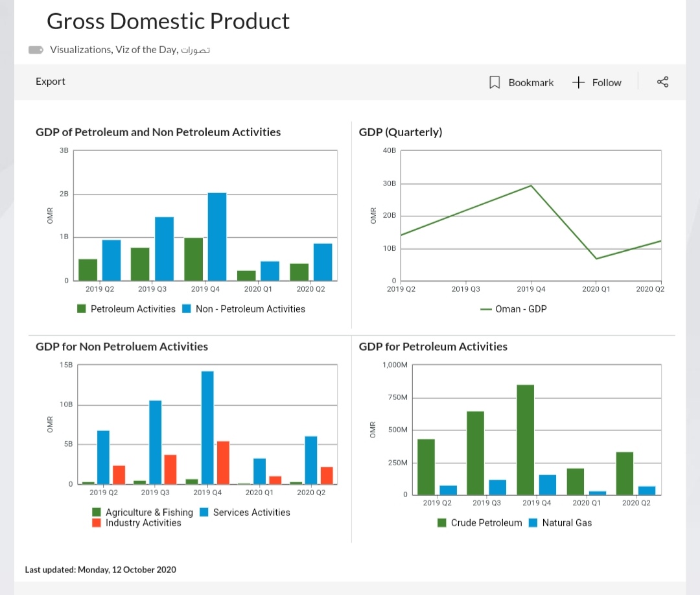Click the 750M axis label
The height and width of the screenshot is (595, 700).
coord(398,397)
